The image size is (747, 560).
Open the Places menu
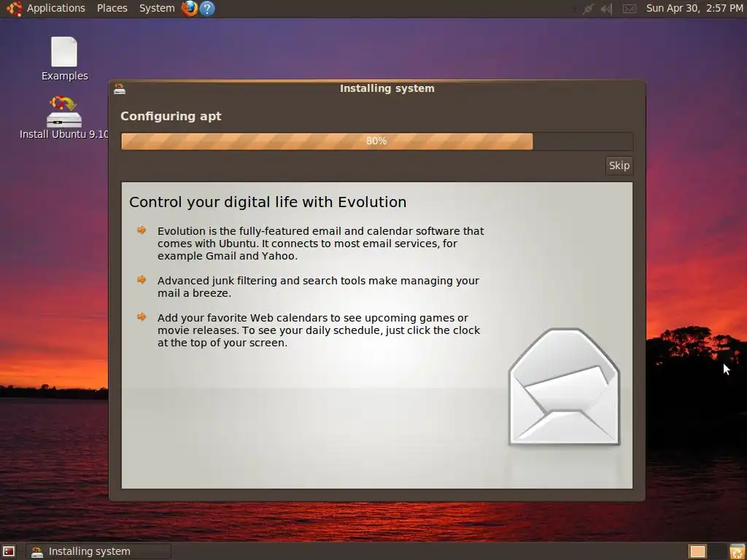coord(112,8)
